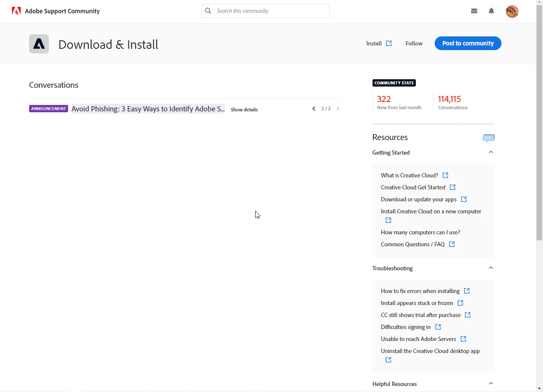The width and height of the screenshot is (543, 392).
Task: Click the Follow button
Action: click(414, 43)
